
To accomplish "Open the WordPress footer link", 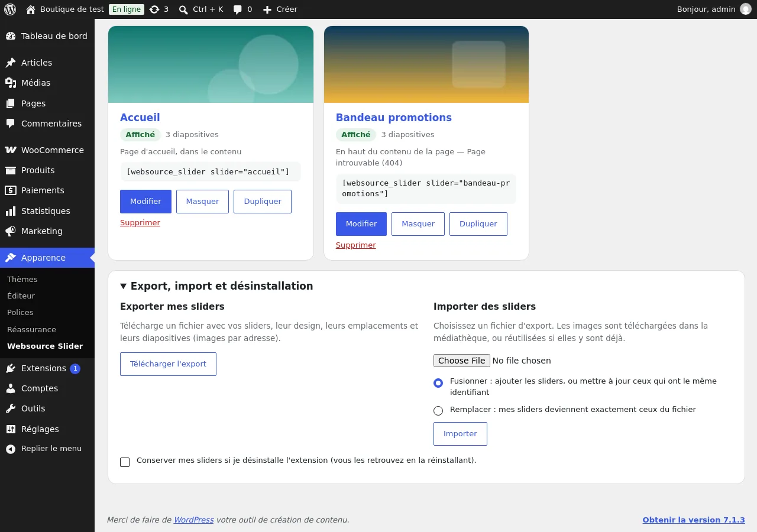I will pos(193,520).
